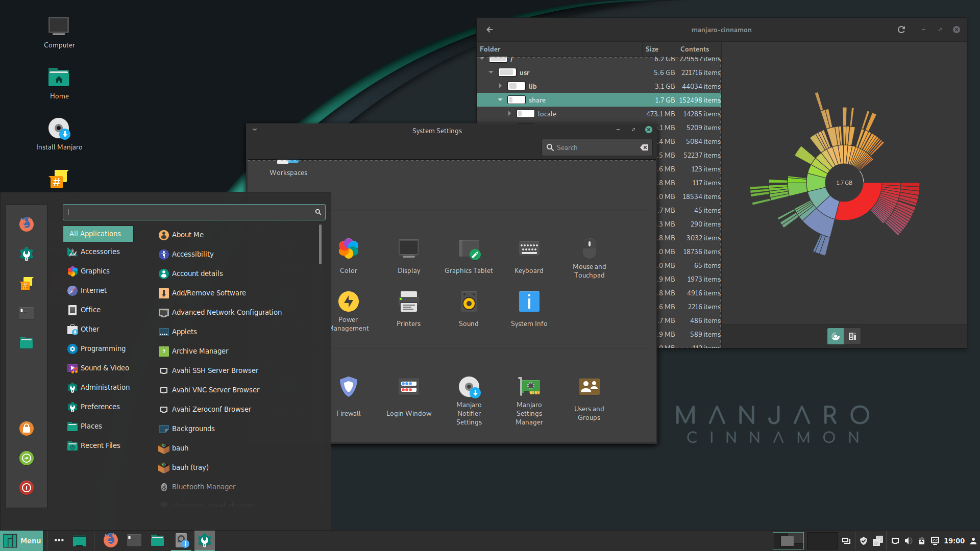Screen dimensions: 980x551
Task: Click the rescan refresh button in disk analyzer
Action: coord(901,30)
